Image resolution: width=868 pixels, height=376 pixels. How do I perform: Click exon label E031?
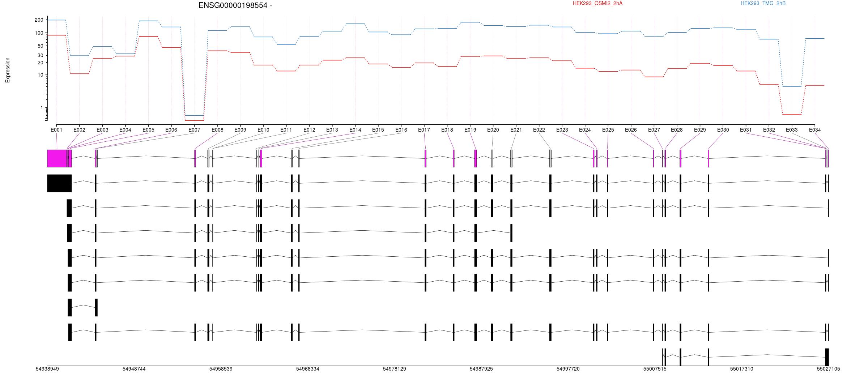[746, 130]
